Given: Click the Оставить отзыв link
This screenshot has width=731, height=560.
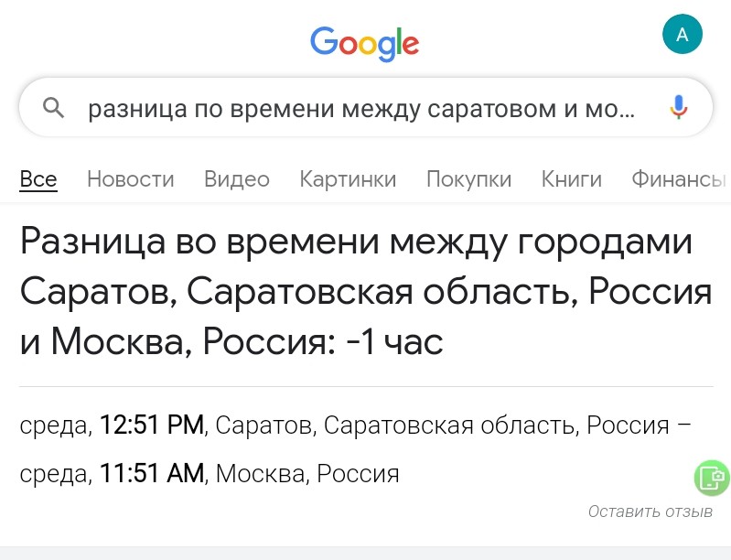Looking at the screenshot, I should click(650, 512).
